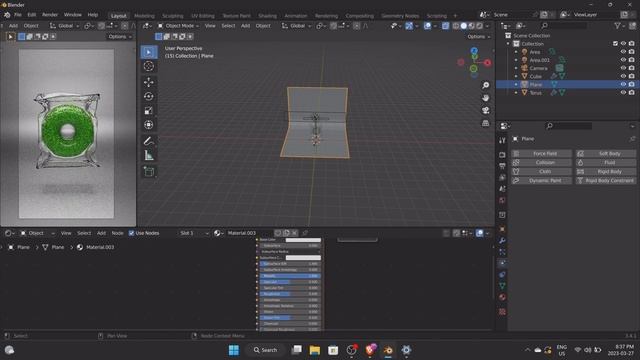Select the Scale tool
This screenshot has width=640, height=360.
(x=149, y=111)
